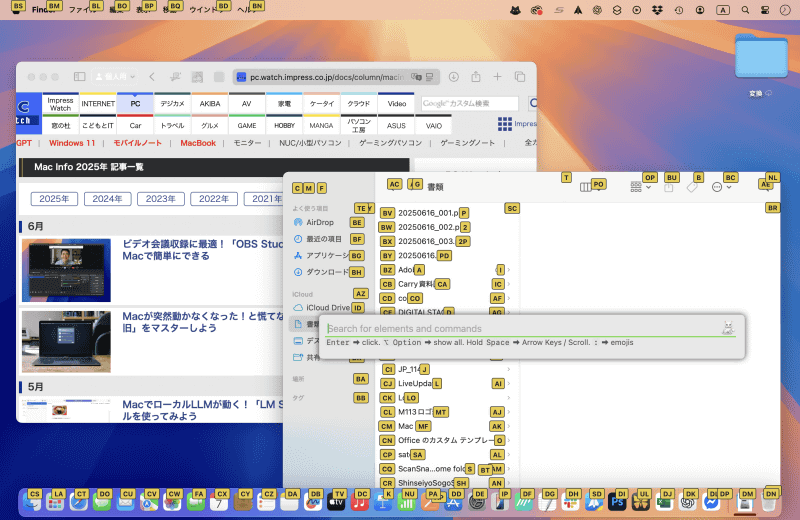Click the frozen Mac article laptop thumbnail
Image resolution: width=800 pixels, height=520 pixels.
(66, 341)
